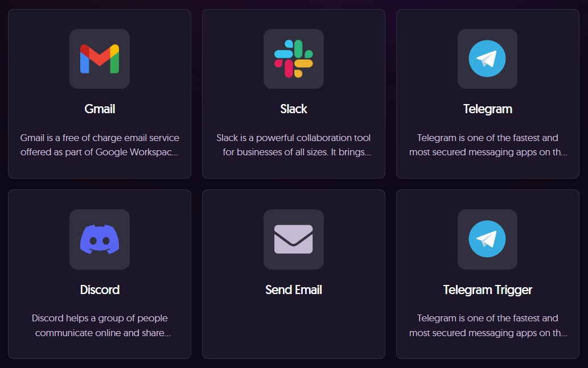Open the Telegram Trigger title

point(487,290)
